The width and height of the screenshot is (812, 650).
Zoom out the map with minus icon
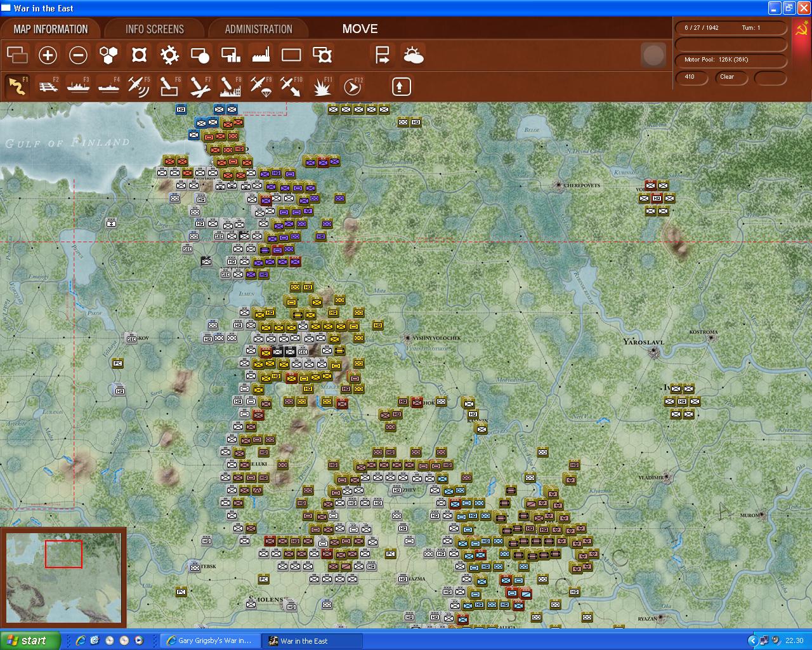point(78,55)
